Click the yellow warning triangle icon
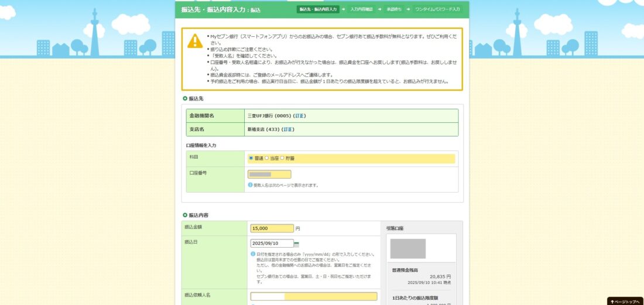The height and width of the screenshot is (305, 644). click(x=195, y=41)
